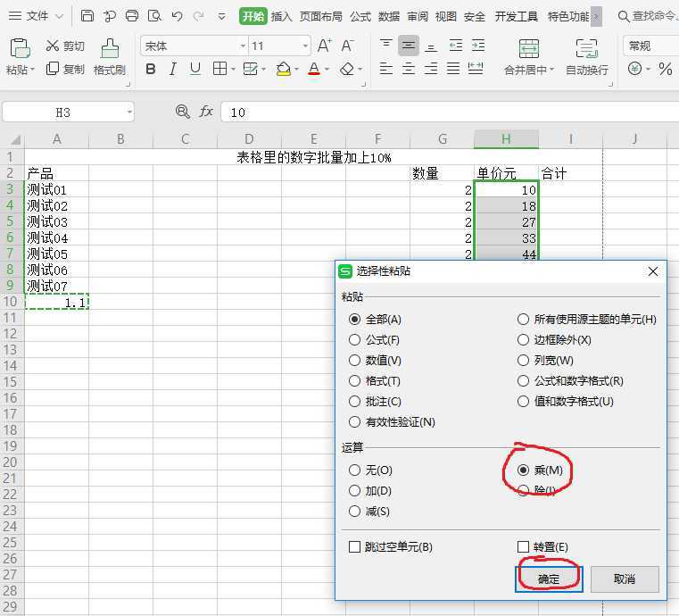Open font color dropdown arrow
679x616 pixels.
point(327,70)
